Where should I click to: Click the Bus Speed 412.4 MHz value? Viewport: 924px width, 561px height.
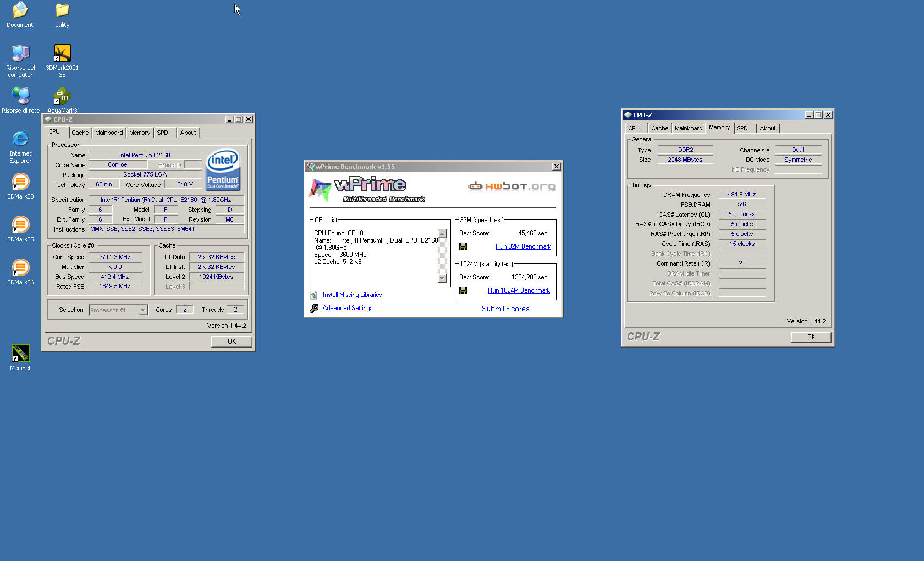click(x=115, y=277)
